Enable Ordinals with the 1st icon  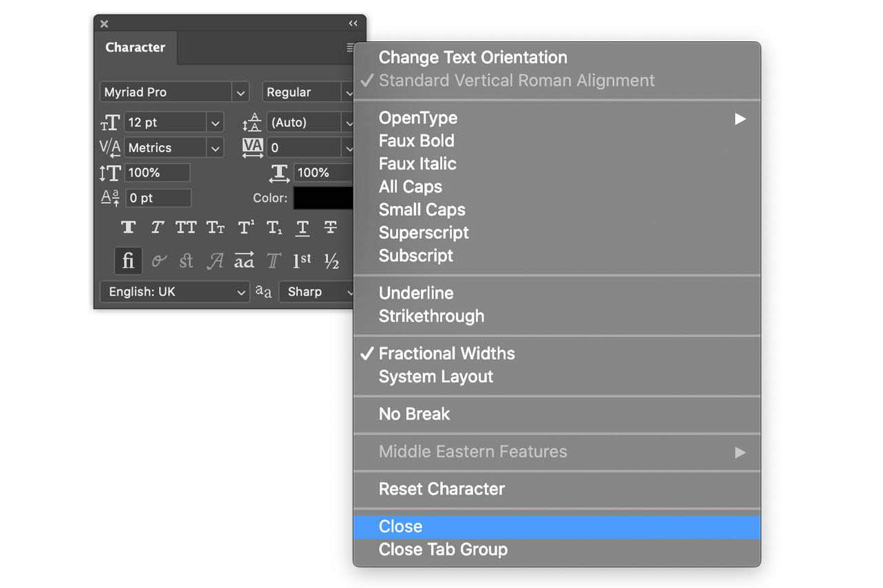tap(301, 261)
